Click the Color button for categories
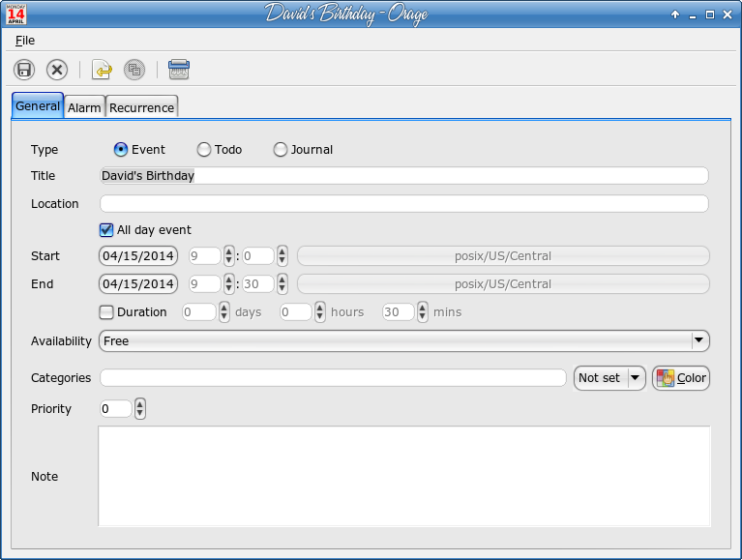Screen dimensions: 742x560 681,378
